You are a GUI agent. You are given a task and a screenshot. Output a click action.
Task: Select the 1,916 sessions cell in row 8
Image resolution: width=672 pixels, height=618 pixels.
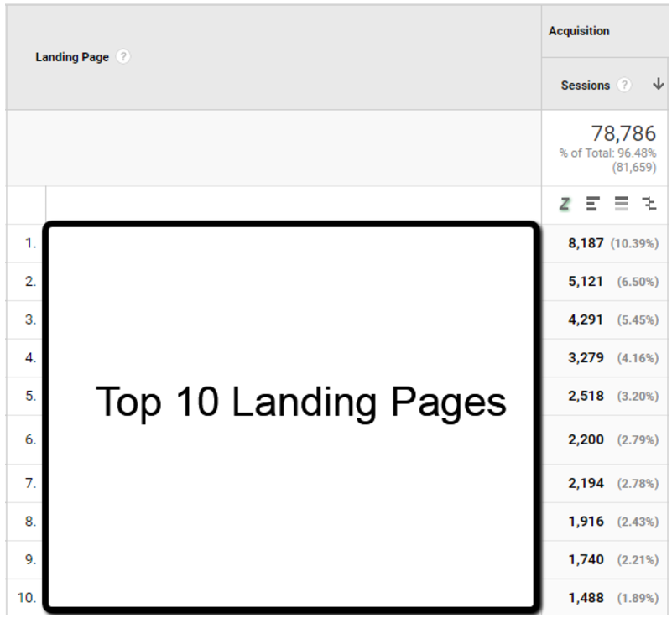coord(586,521)
